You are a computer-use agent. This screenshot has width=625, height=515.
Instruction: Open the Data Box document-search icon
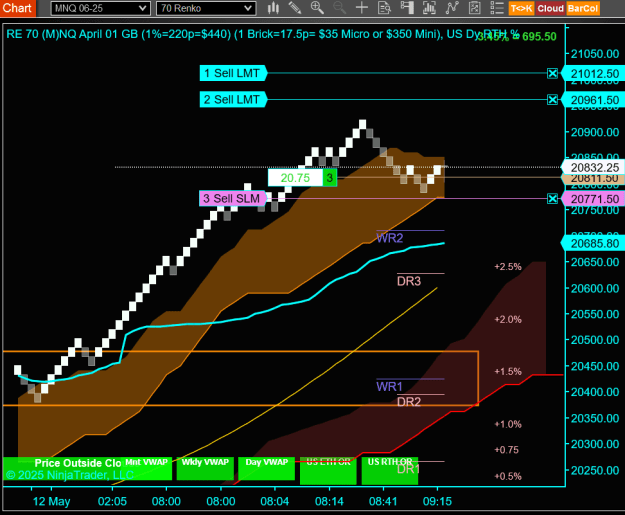tap(384, 8)
